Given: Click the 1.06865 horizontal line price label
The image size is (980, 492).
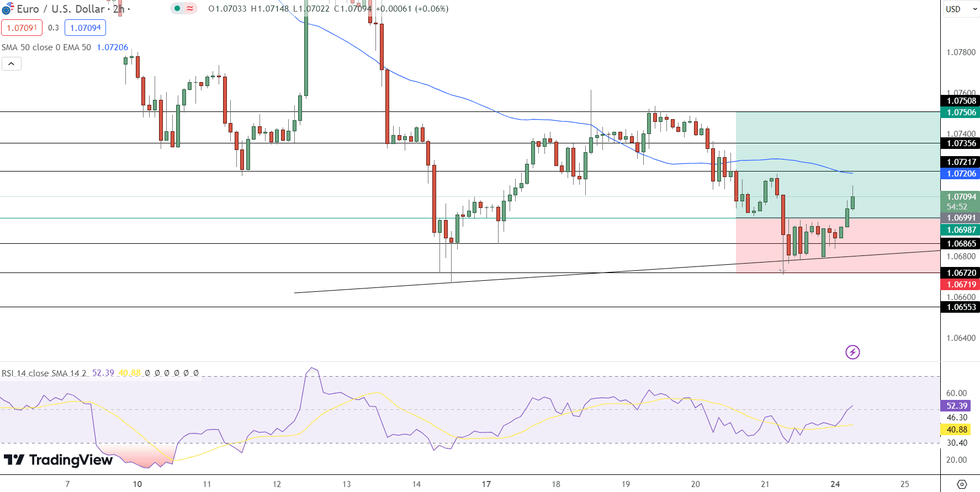Looking at the screenshot, I should tap(961, 243).
